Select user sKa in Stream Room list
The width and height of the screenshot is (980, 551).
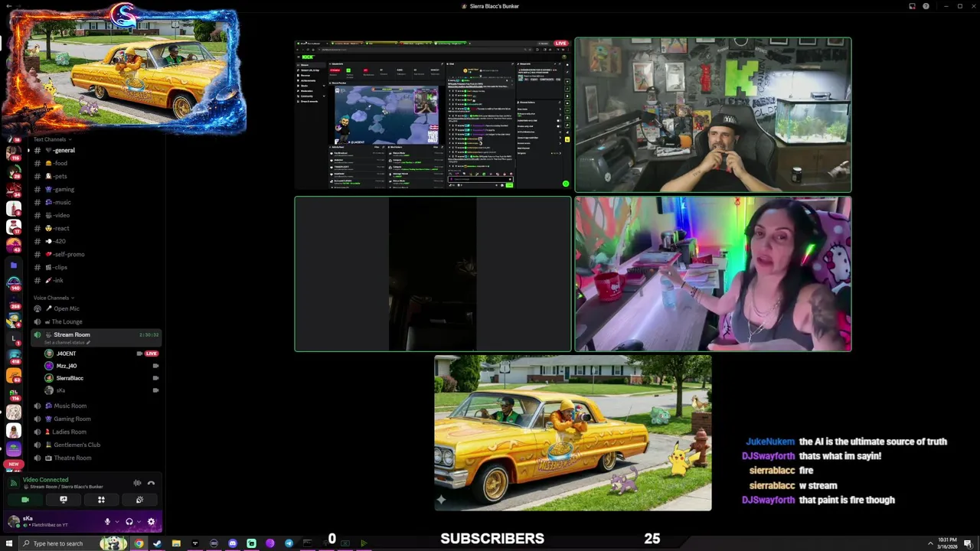click(x=60, y=390)
